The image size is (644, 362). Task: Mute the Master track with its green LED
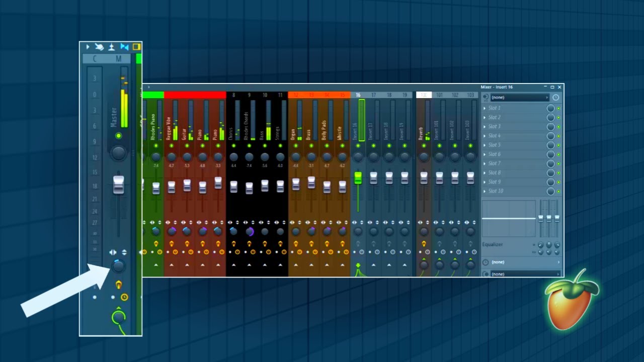coord(118,136)
